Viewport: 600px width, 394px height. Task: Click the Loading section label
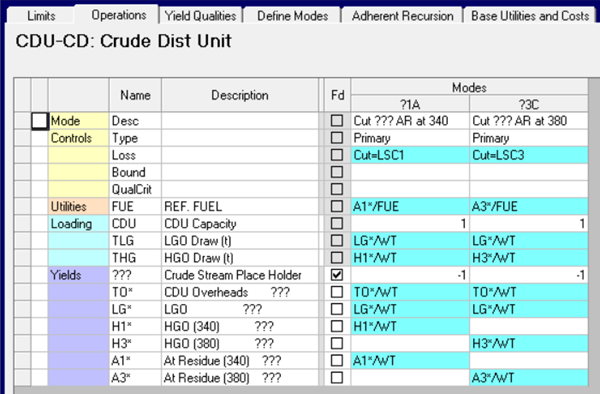[x=78, y=223]
